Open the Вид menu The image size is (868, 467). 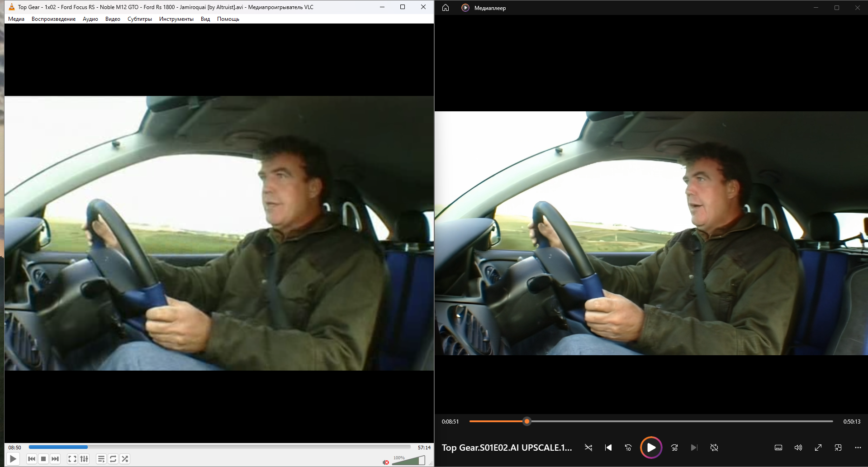205,19
